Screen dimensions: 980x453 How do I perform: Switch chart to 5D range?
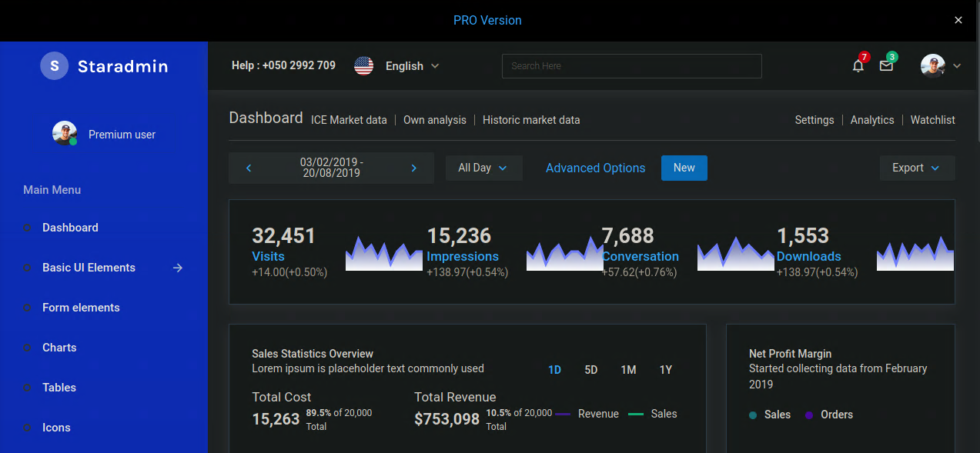tap(591, 370)
